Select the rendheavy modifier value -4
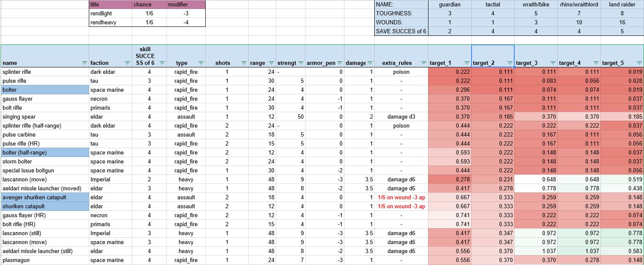 click(x=186, y=22)
